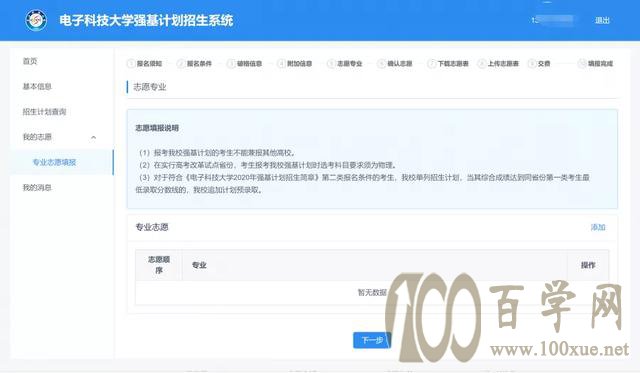Collapse 我的志愿 using the chevron arrow

(93, 138)
